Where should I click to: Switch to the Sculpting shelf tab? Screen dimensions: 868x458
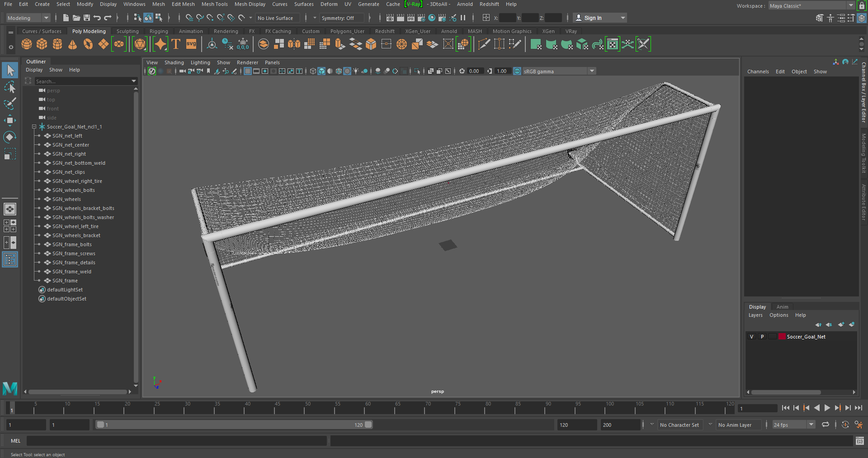click(127, 31)
